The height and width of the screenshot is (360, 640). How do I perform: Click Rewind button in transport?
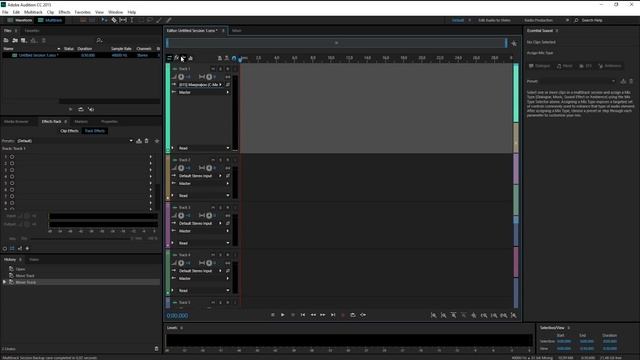(x=313, y=315)
